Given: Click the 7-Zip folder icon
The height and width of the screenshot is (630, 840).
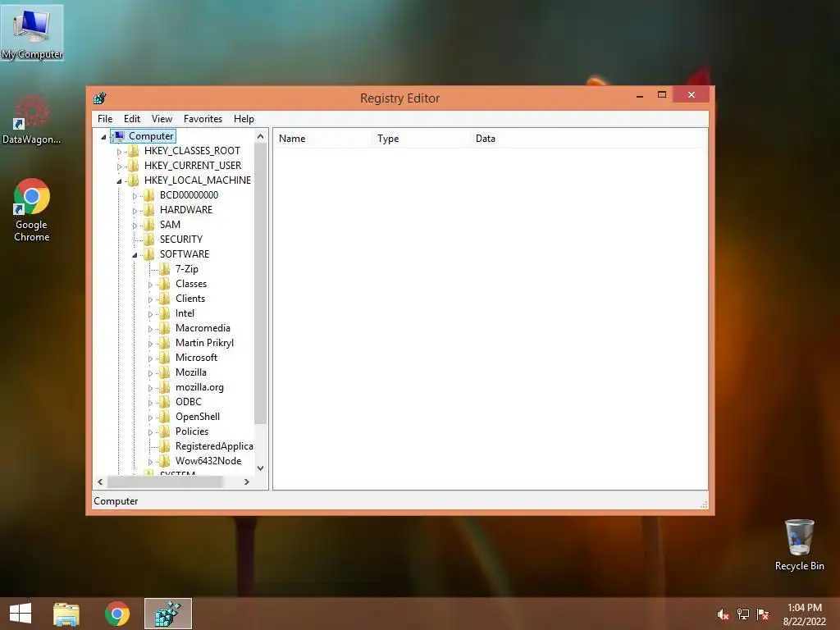Looking at the screenshot, I should point(165,269).
